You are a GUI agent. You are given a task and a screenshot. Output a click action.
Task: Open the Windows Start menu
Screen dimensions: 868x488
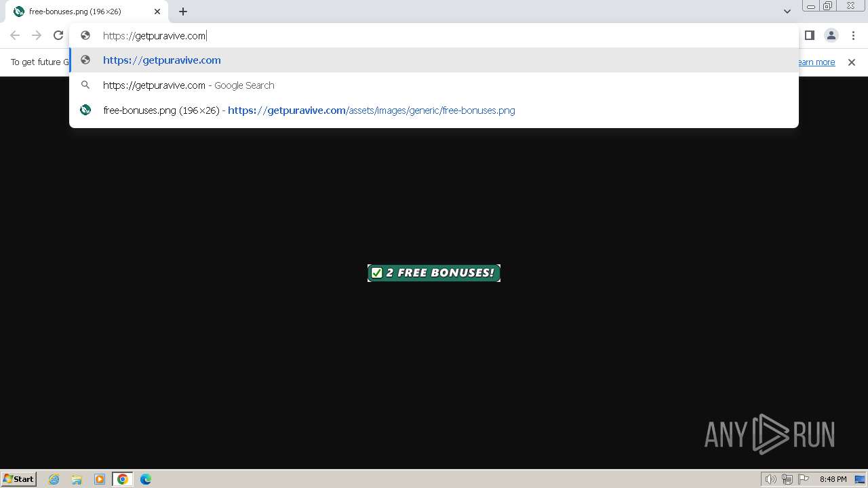coord(19,479)
